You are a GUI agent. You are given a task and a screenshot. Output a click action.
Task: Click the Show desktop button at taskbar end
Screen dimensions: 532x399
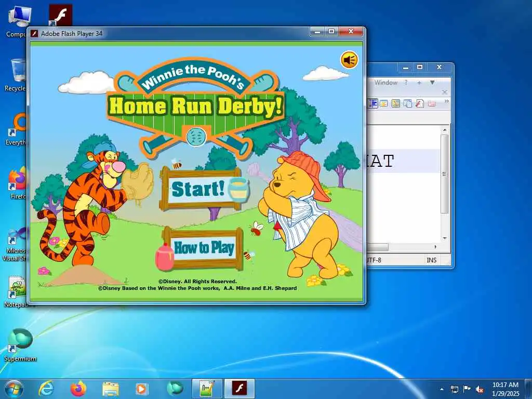529,389
